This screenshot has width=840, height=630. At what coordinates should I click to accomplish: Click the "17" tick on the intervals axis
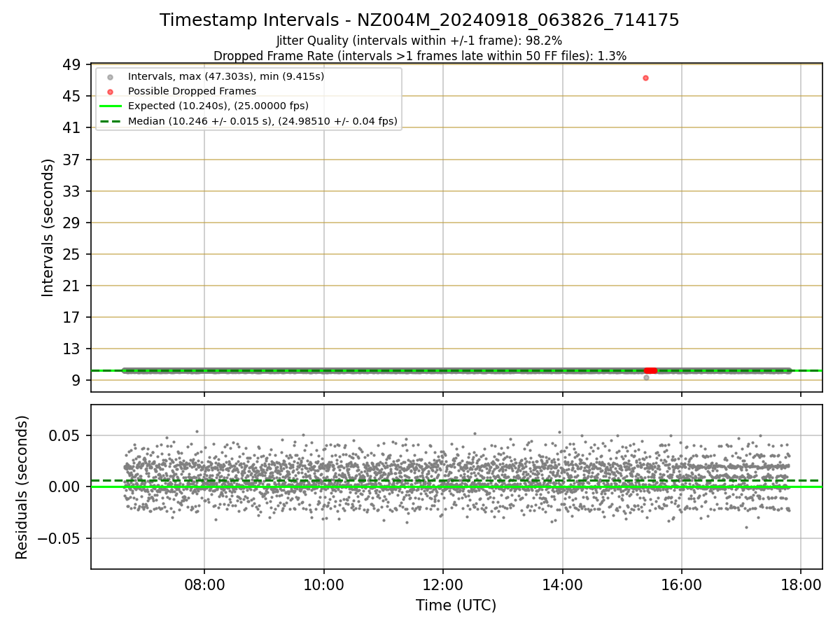coord(73,317)
